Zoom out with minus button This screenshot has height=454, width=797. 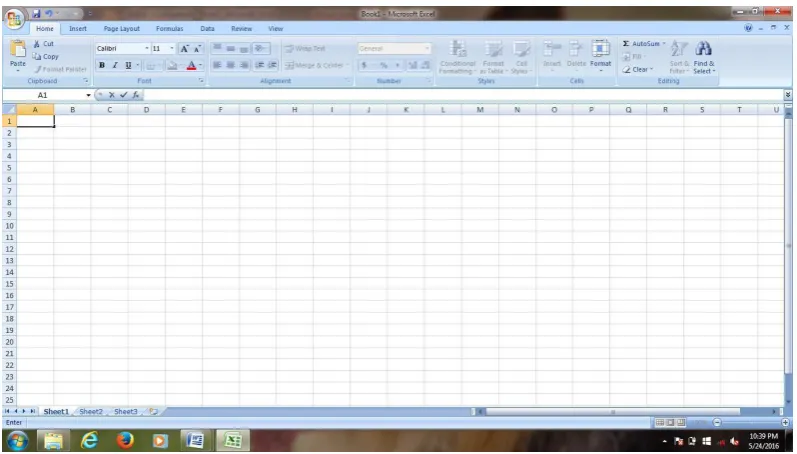717,422
